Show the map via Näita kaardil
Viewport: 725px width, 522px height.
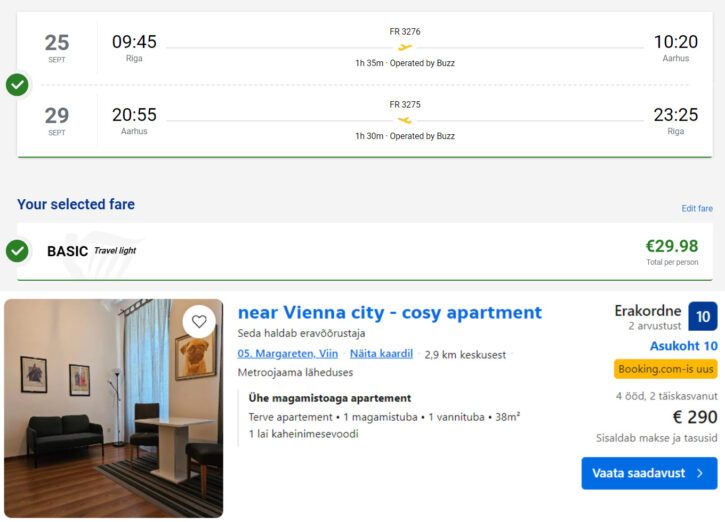381,354
